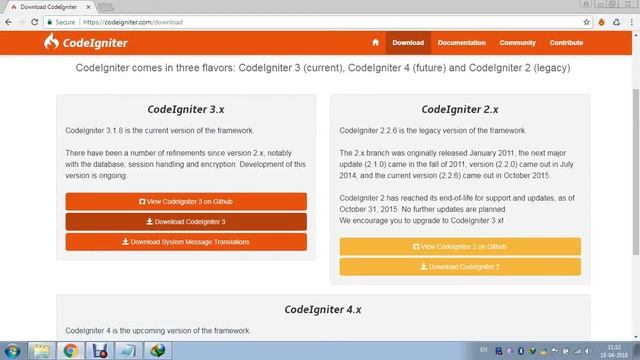Open the Download nav item
The width and height of the screenshot is (640, 360).
pyautogui.click(x=408, y=43)
